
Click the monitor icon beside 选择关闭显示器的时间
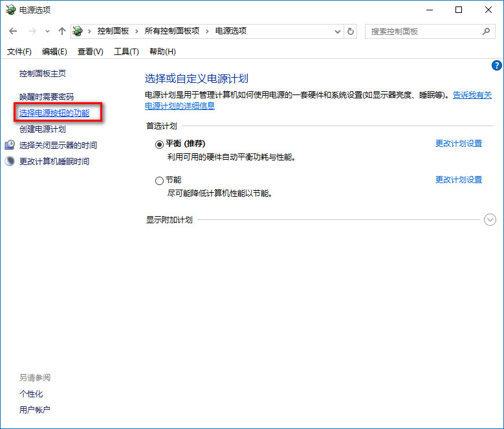[10, 145]
